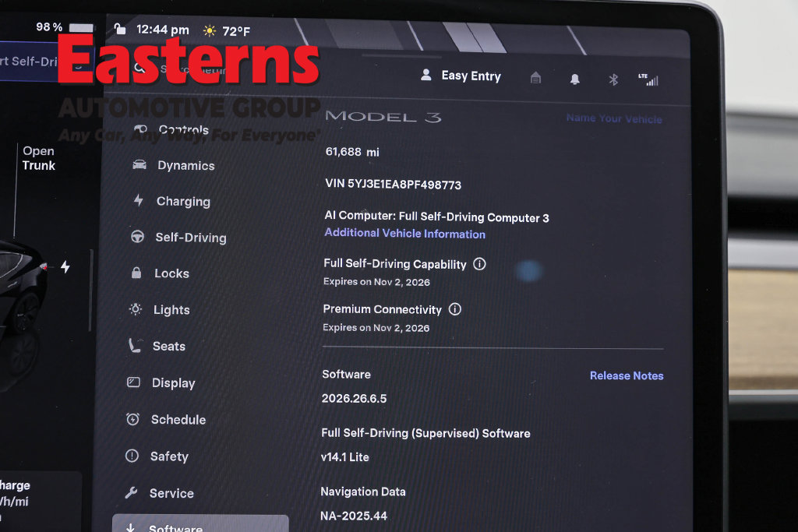Open the Dynamics settings menu
The width and height of the screenshot is (798, 532).
point(174,165)
